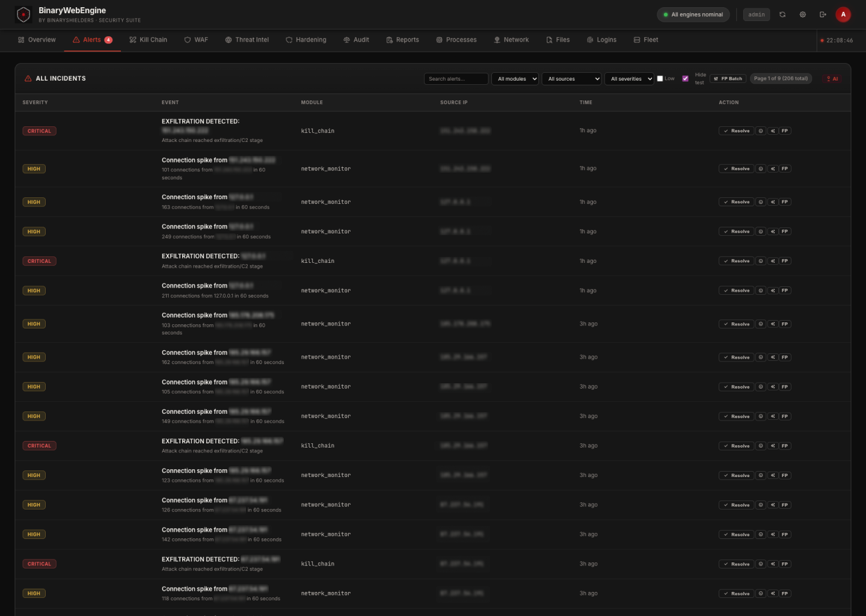
Task: Click the red AI button
Action: pyautogui.click(x=832, y=79)
